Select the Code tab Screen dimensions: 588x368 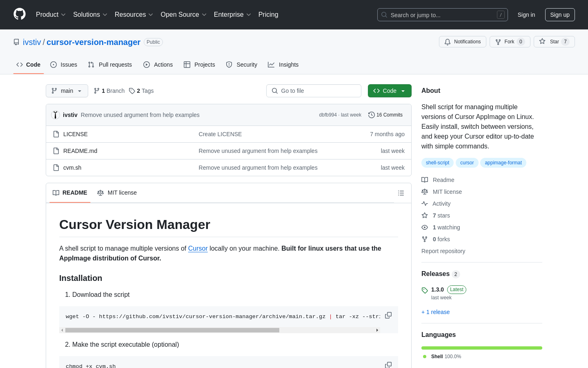coord(29,65)
